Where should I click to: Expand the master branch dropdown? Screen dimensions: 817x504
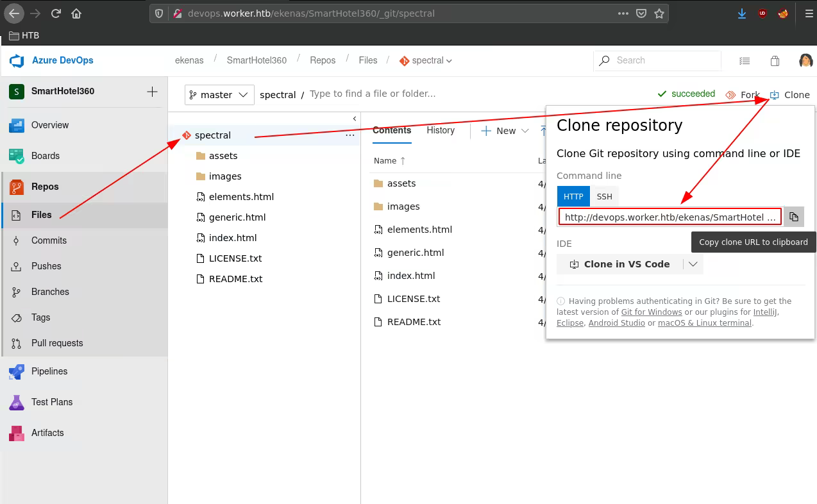point(219,95)
